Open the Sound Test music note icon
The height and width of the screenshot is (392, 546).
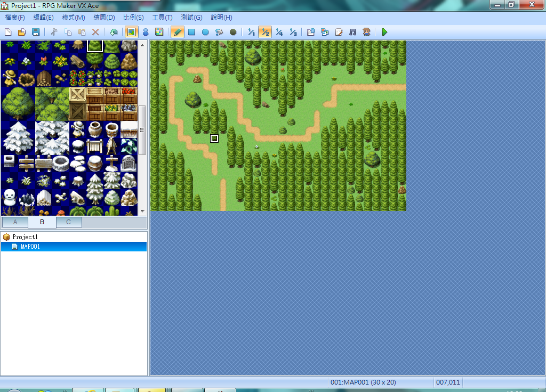[x=352, y=32]
